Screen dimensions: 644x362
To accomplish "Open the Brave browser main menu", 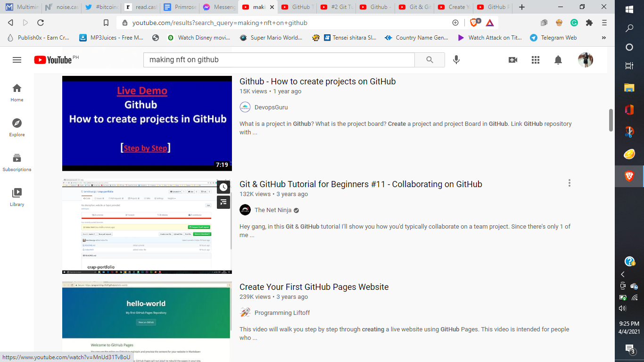I will [604, 23].
